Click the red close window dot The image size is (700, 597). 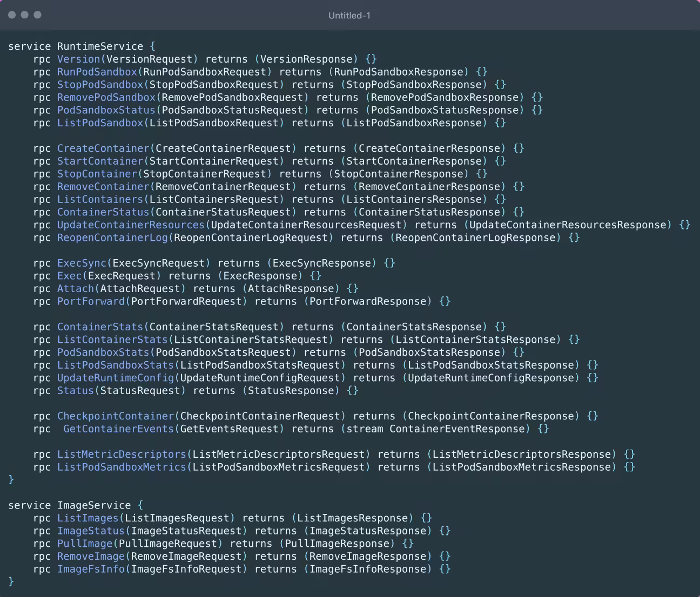(12, 15)
